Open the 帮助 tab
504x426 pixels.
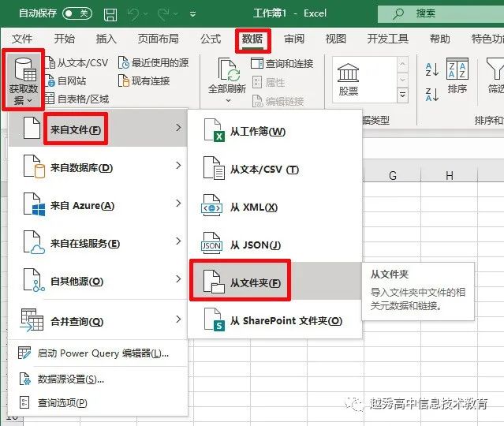tap(439, 39)
